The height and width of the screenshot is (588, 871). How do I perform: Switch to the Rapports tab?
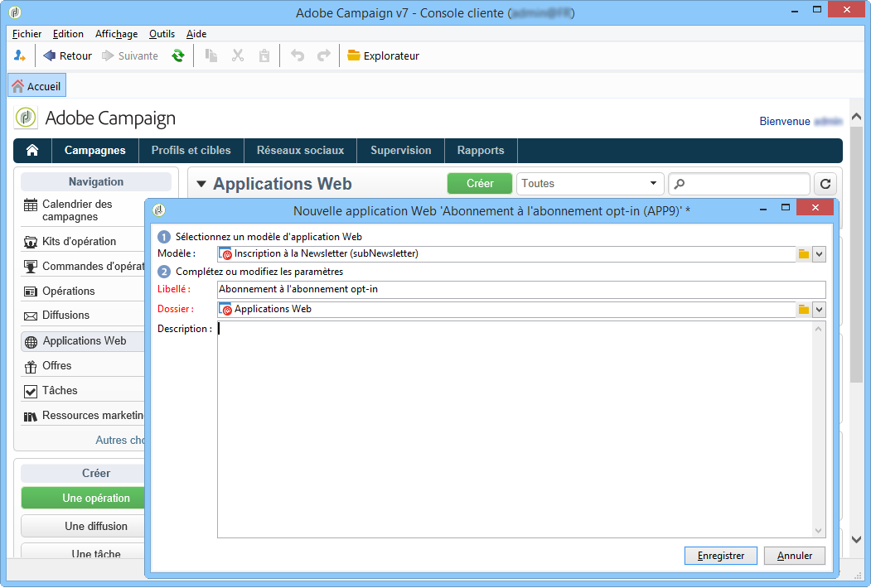click(481, 151)
